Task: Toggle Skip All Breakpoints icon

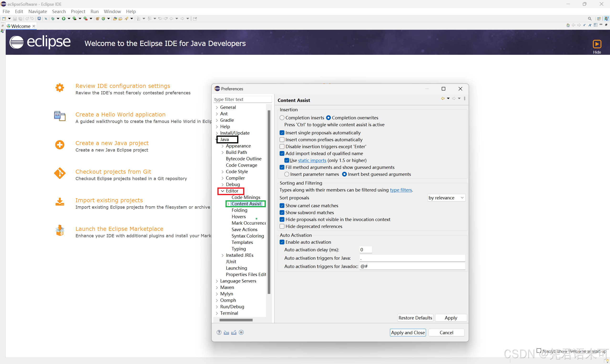Action: pos(46,19)
